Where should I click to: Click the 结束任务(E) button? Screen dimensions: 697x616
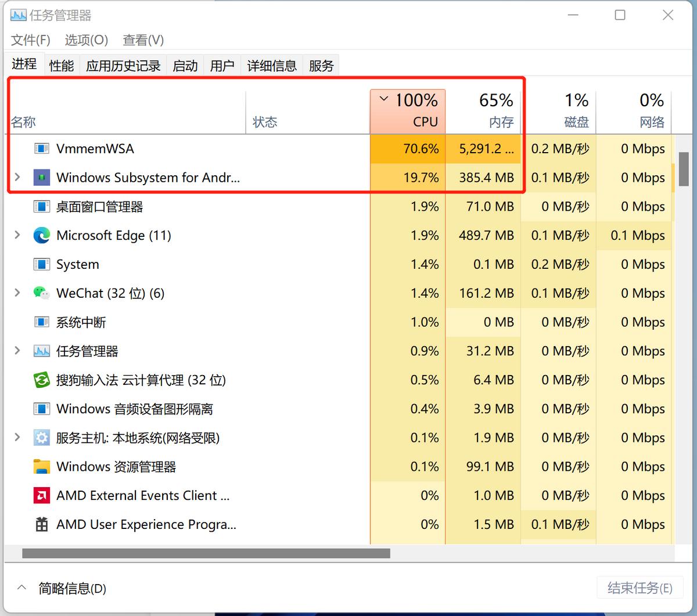[639, 588]
